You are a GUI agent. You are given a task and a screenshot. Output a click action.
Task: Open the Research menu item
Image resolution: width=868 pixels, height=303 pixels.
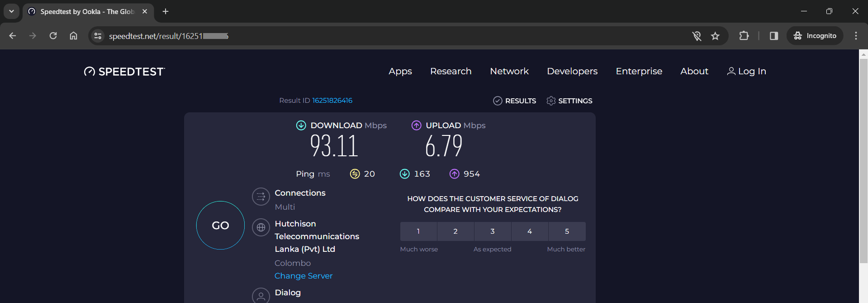(x=451, y=71)
